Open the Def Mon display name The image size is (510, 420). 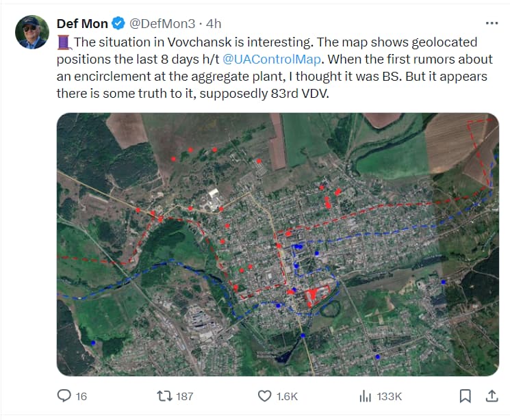click(x=82, y=24)
